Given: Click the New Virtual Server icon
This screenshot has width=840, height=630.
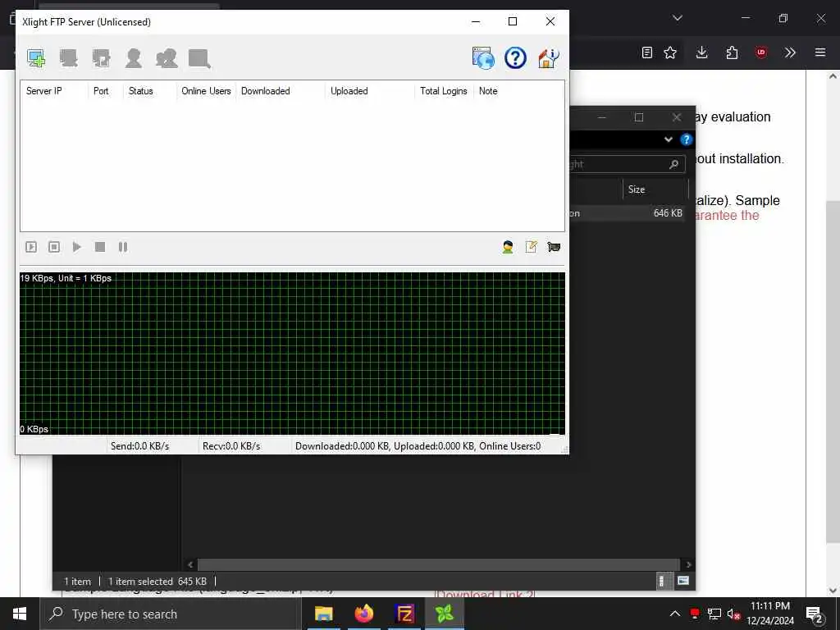Looking at the screenshot, I should pos(36,58).
